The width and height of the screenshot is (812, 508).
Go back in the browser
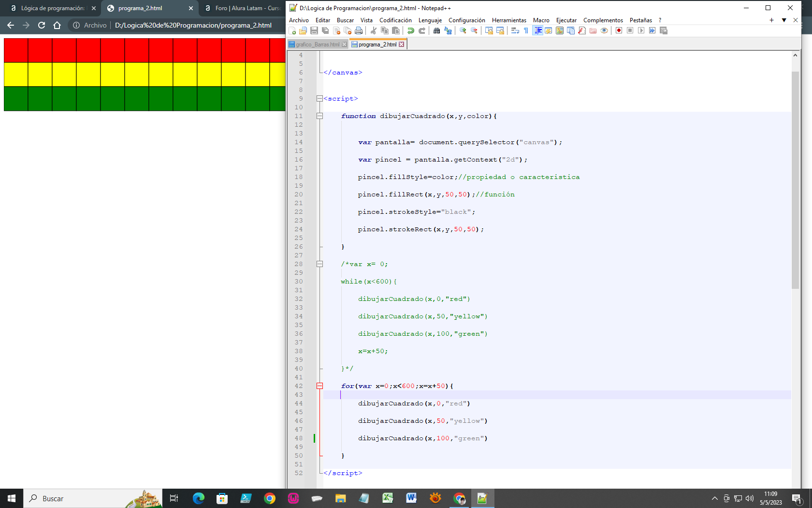coord(11,25)
